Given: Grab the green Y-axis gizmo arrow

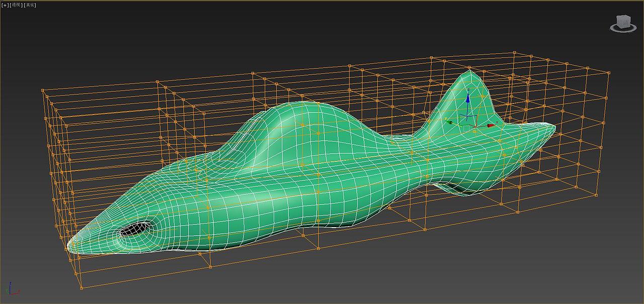Looking at the screenshot, I should [449, 122].
